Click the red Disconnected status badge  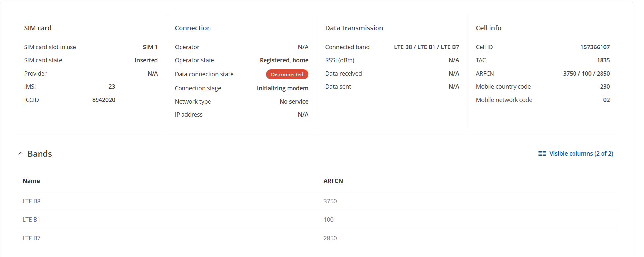click(287, 74)
